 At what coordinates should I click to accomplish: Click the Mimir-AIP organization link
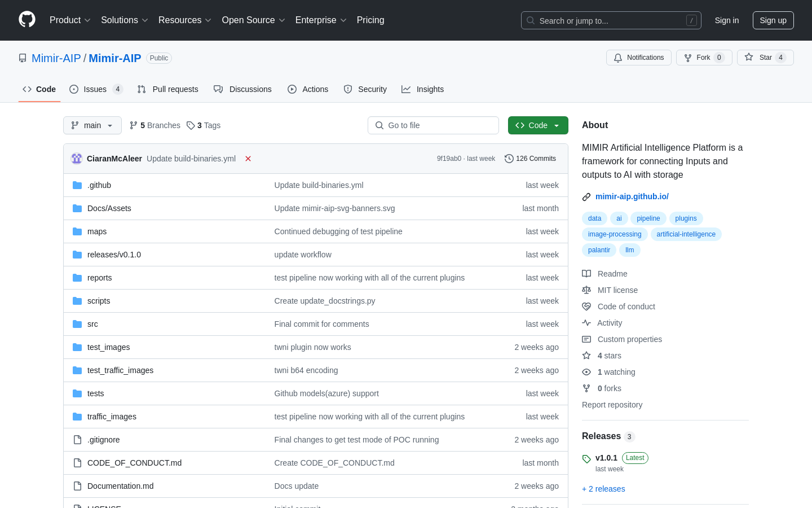tap(56, 58)
